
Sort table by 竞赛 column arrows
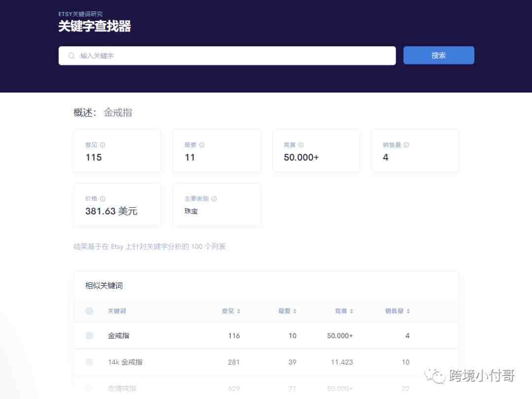(x=352, y=311)
